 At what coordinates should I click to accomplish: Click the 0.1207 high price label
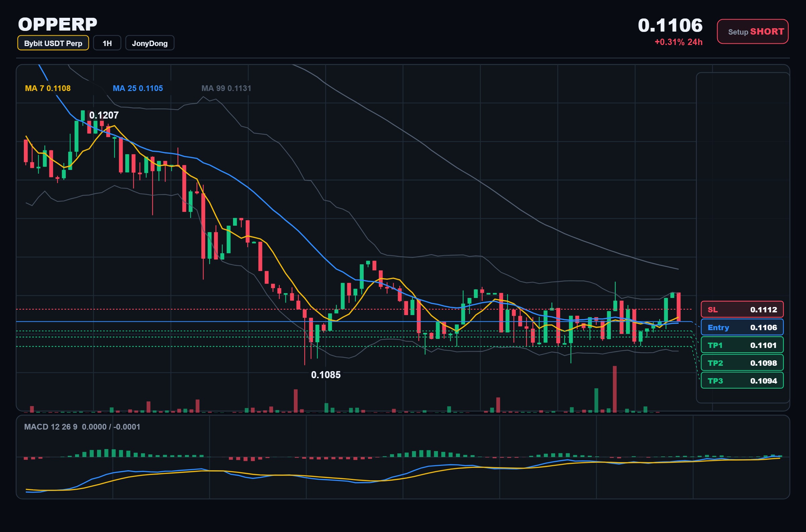coord(104,115)
